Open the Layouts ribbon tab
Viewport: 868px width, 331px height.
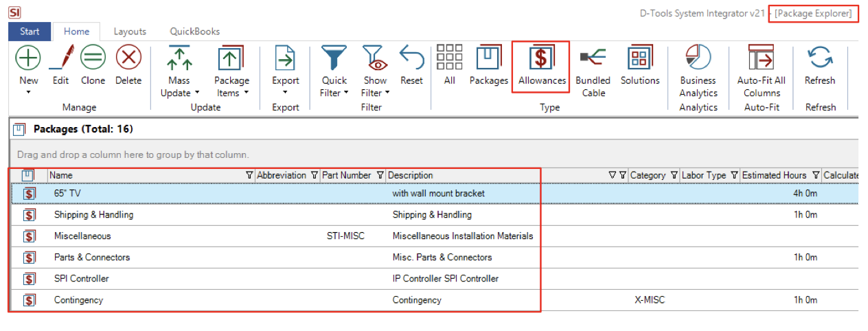pyautogui.click(x=130, y=32)
